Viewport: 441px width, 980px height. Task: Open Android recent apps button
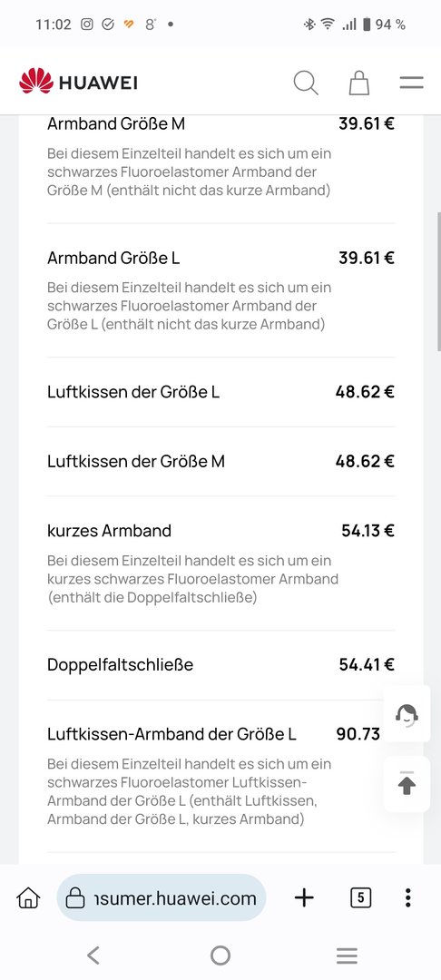347,955
